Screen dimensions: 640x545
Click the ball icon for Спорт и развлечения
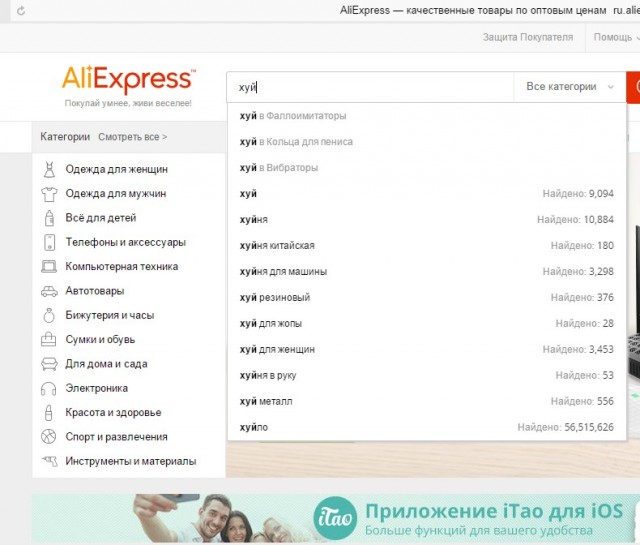49,436
